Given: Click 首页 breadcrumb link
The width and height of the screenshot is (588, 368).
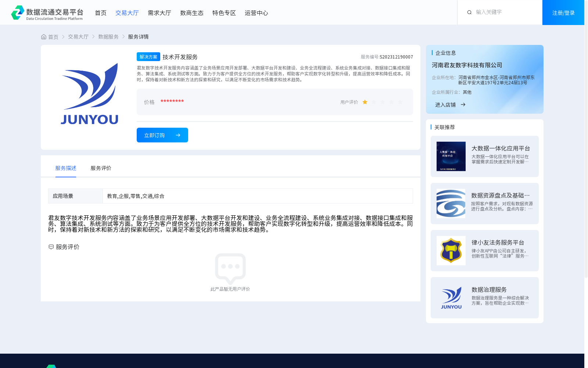Looking at the screenshot, I should (x=53, y=37).
